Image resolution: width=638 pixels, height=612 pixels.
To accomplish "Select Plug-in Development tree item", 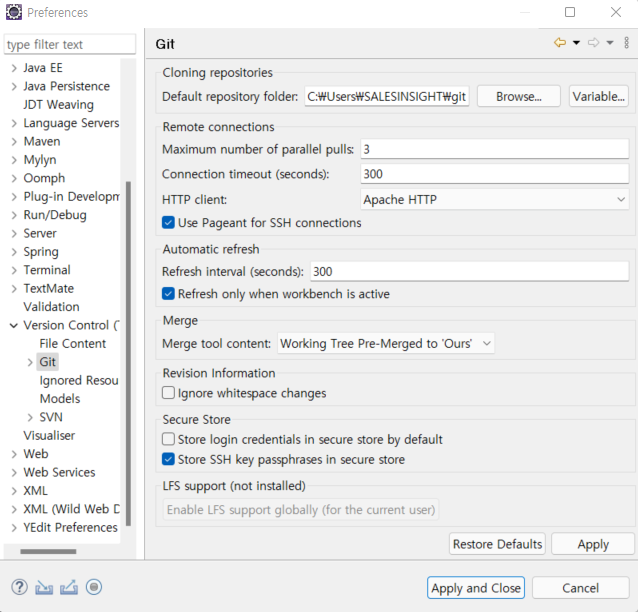I will point(71,197).
